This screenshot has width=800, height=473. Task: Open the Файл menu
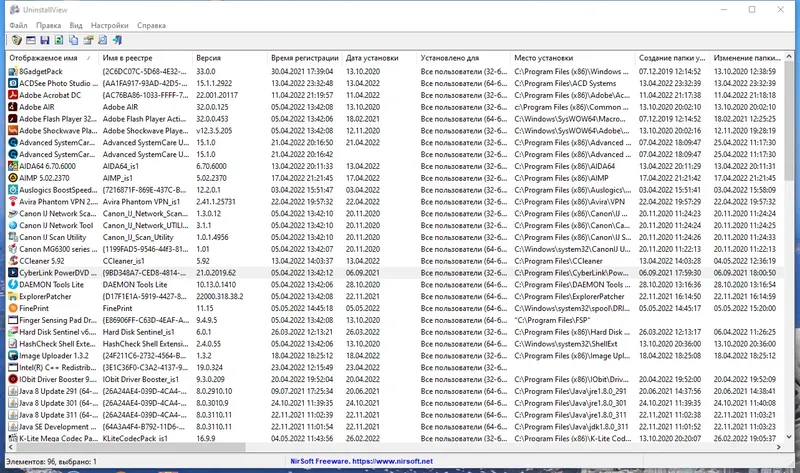pyautogui.click(x=18, y=26)
